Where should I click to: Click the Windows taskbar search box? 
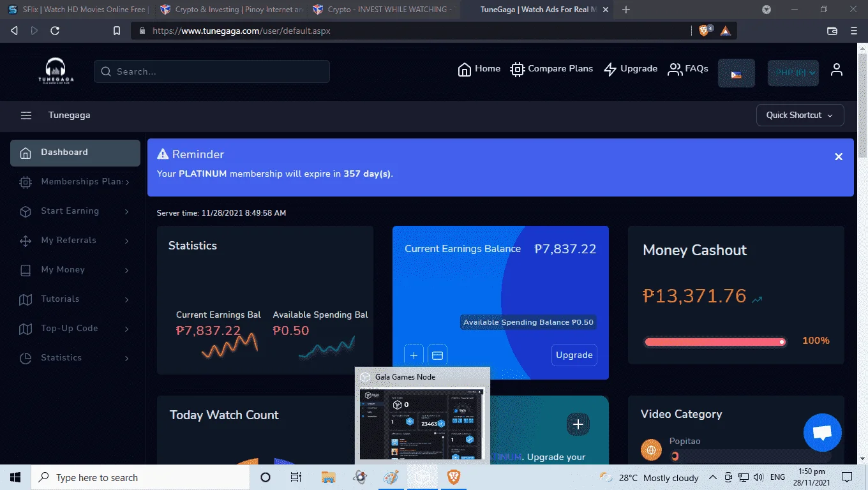140,477
